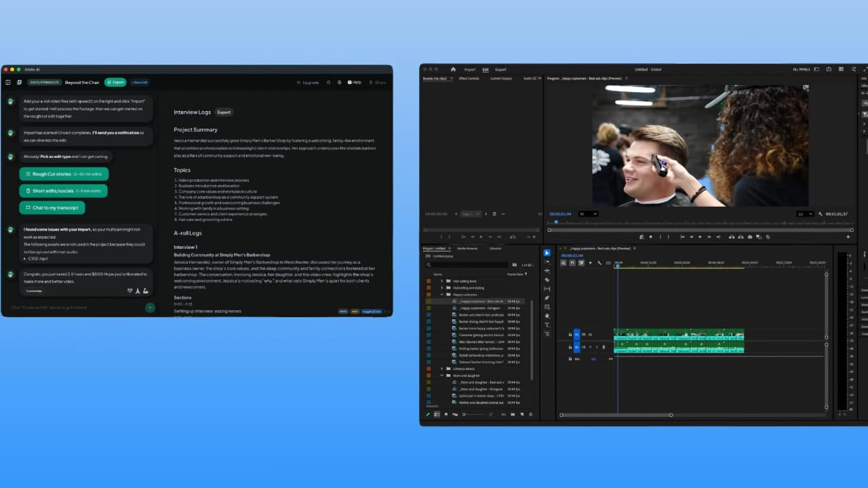Open the Program monitor zoom level dropdown
868x488 pixels.
pyautogui.click(x=588, y=214)
